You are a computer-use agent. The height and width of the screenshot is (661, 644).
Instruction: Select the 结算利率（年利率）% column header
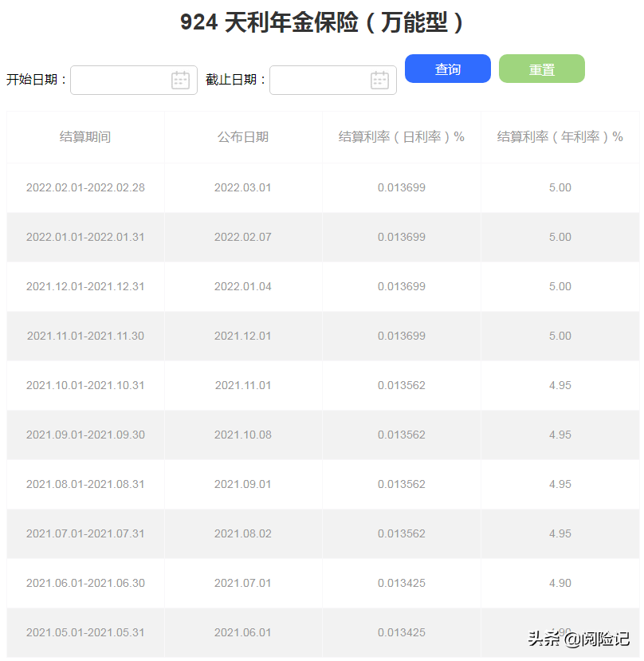(560, 137)
